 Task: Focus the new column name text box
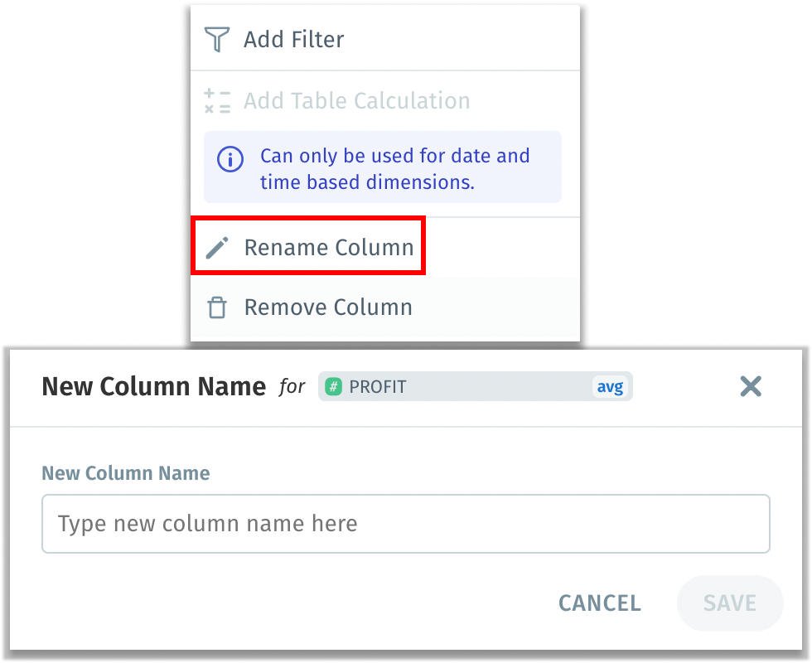(x=406, y=524)
